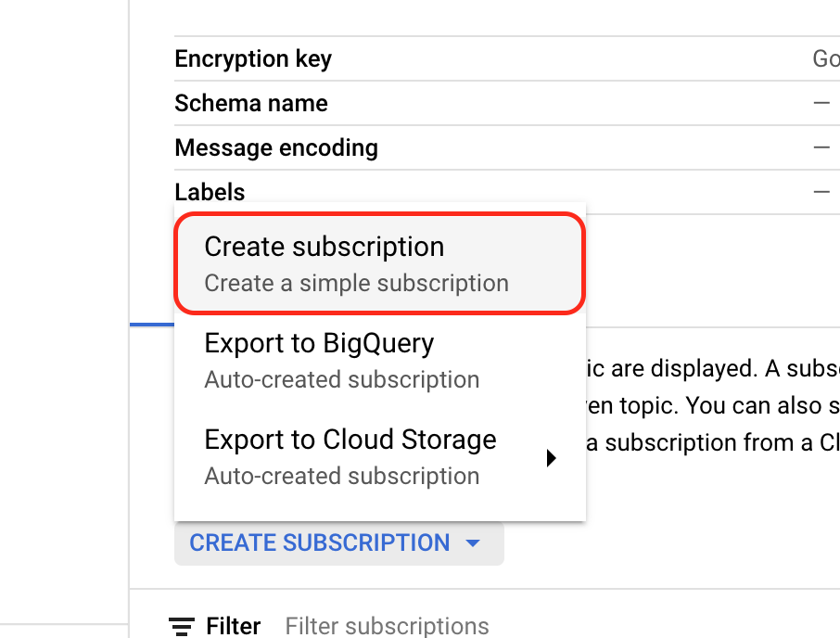Choose Export to BigQuery from the menu
The image size is (840, 638).
(x=319, y=344)
